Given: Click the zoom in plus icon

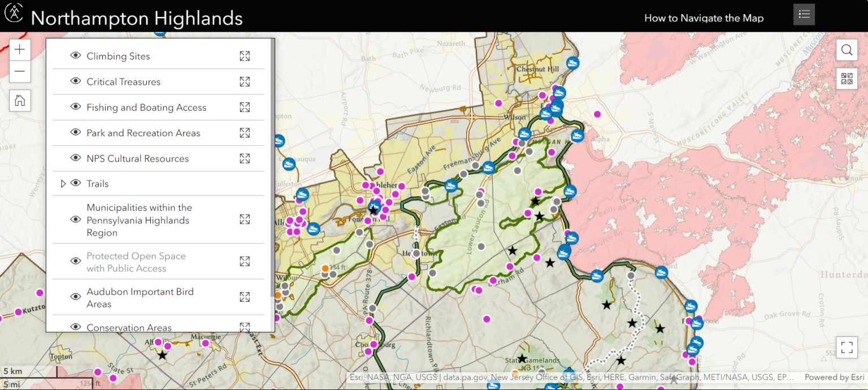Looking at the screenshot, I should pos(20,49).
